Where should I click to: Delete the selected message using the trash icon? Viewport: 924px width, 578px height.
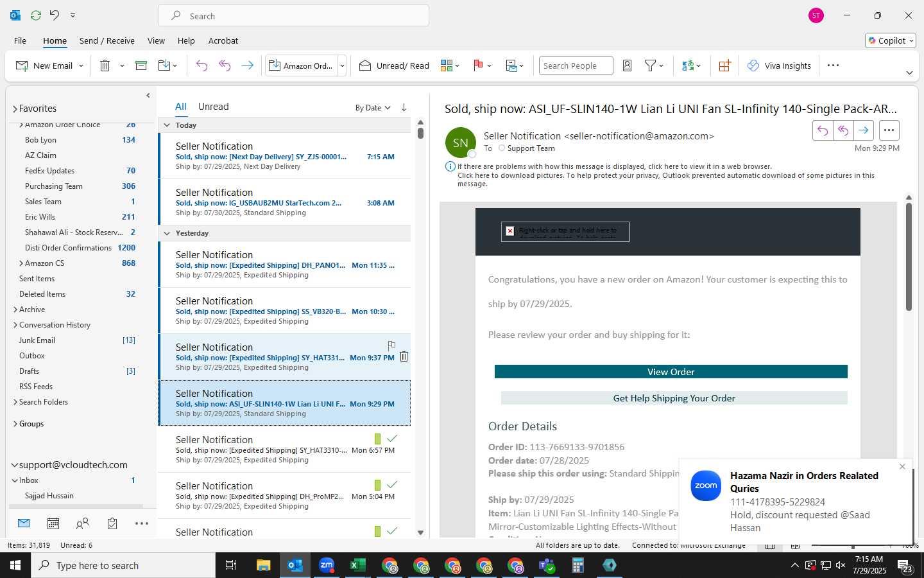tap(105, 66)
